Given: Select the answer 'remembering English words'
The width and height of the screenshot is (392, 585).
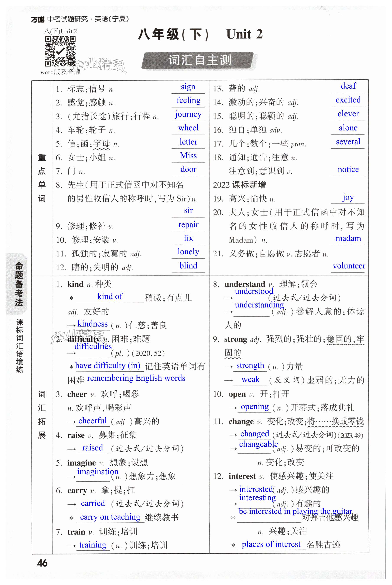Looking at the screenshot, I should coord(136,378).
